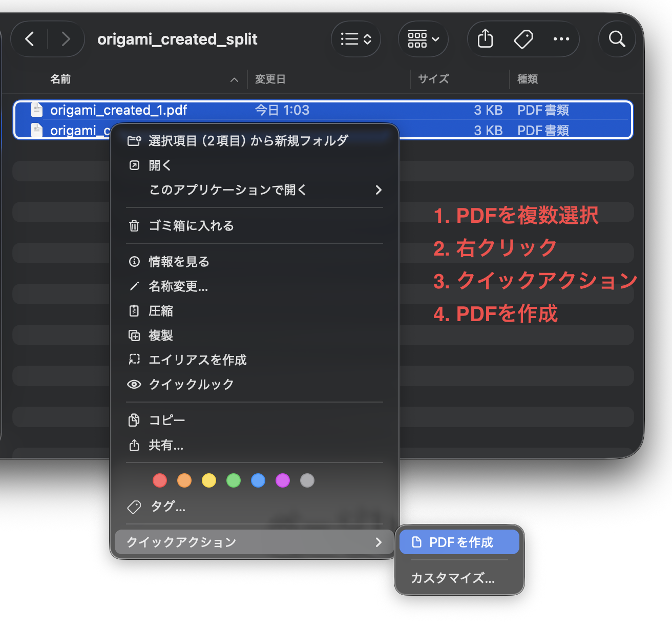
Task: Sort by the 種類 column header
Action: coord(528,79)
